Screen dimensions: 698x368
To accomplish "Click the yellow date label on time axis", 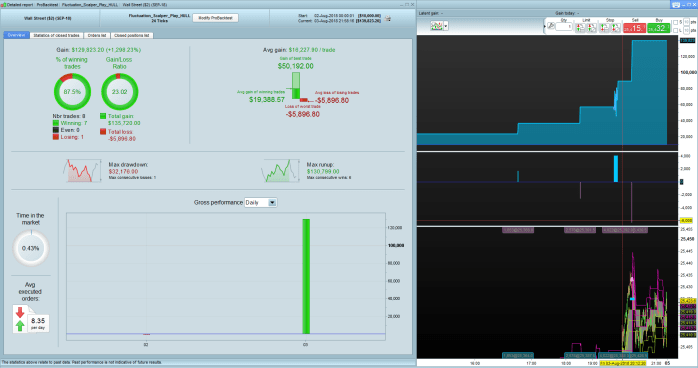I will pyautogui.click(x=624, y=363).
